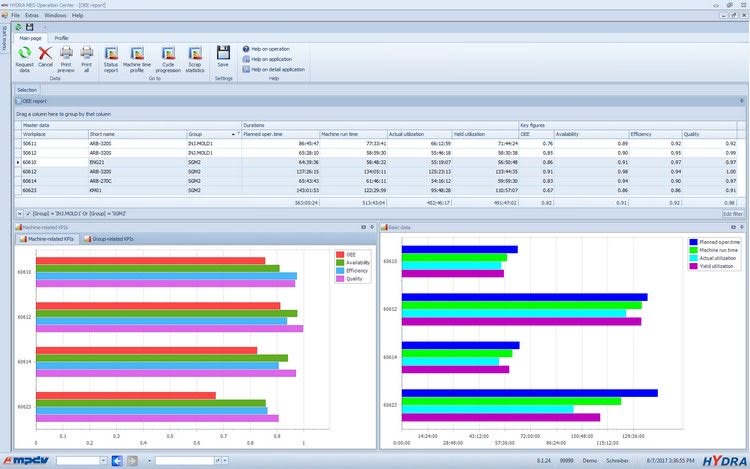Image resolution: width=750 pixels, height=469 pixels.
Task: Pin the Basic data panel
Action: [x=742, y=227]
